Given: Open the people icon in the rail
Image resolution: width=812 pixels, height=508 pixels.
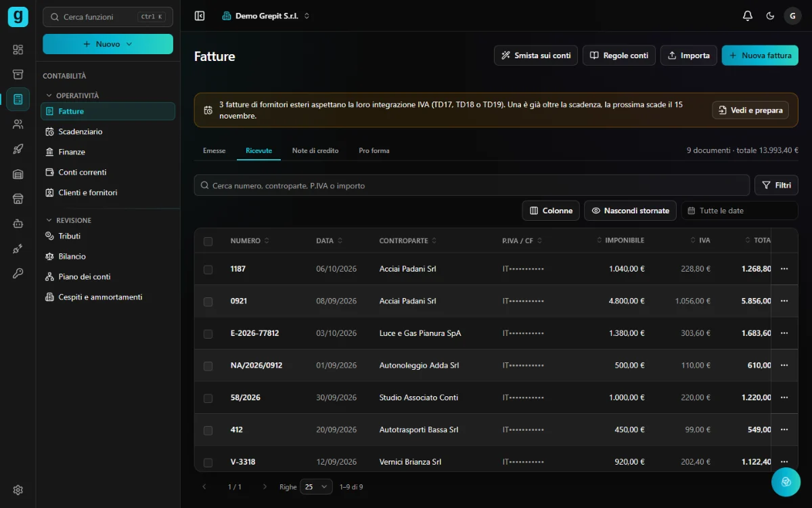Looking at the screenshot, I should pyautogui.click(x=18, y=124).
